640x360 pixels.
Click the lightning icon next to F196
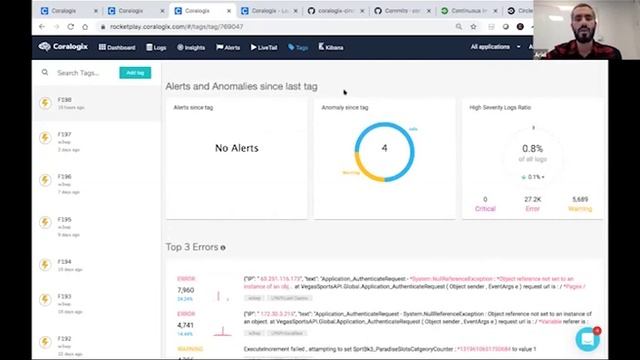(45, 180)
